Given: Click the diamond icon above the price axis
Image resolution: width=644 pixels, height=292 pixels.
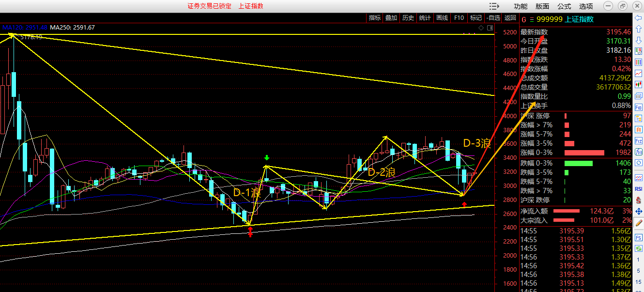Looking at the screenshot, I should tap(481, 28).
